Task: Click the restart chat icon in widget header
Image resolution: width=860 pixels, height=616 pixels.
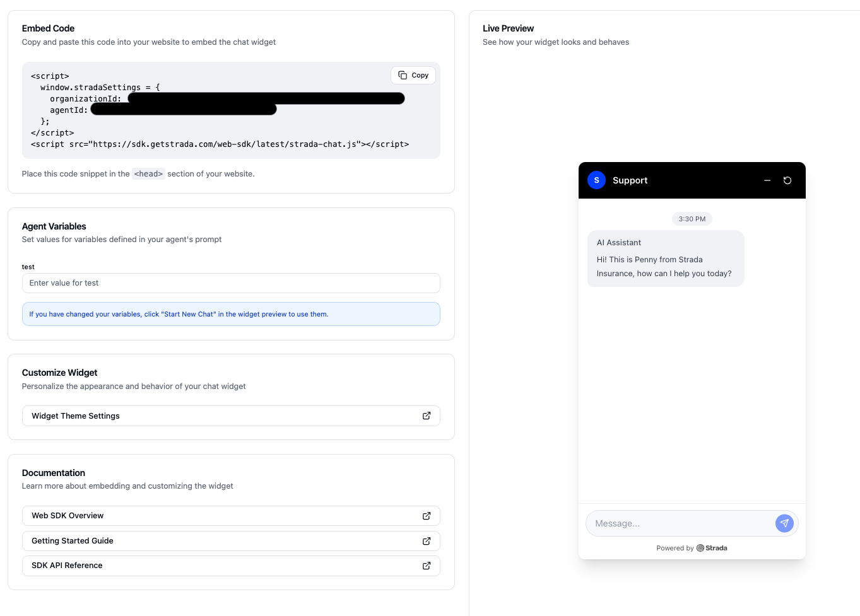Action: (787, 180)
